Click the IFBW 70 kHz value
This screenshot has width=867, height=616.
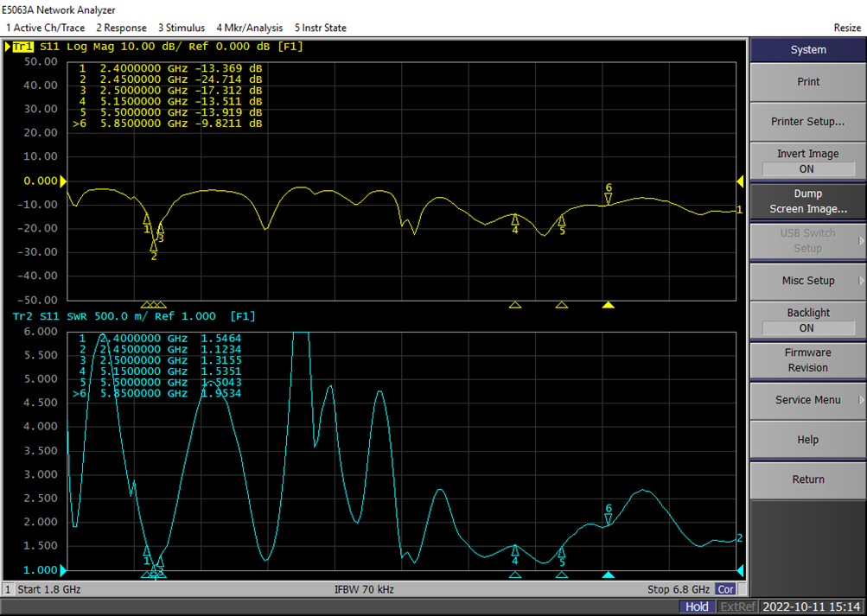[x=364, y=589]
